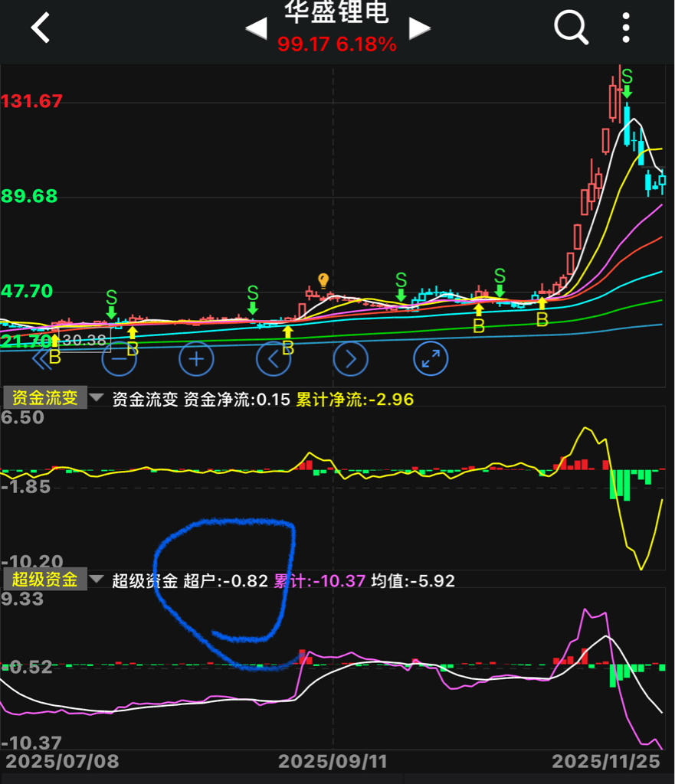Viewport: 675px width, 784px height.
Task: Shift chart right with circled right arrow
Action: coord(350,359)
